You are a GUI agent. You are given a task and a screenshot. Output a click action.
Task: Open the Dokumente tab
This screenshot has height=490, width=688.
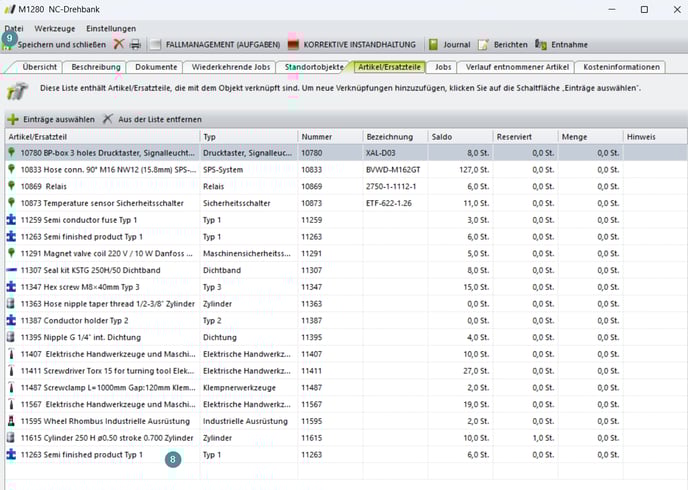pyautogui.click(x=156, y=67)
